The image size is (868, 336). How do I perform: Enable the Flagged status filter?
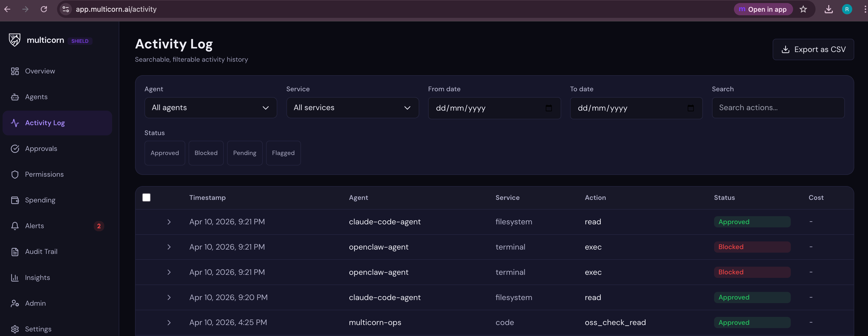pos(283,153)
